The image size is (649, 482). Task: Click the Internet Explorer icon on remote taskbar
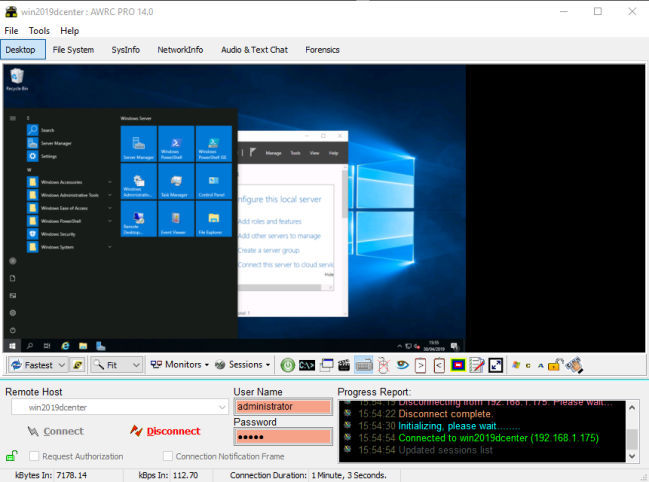click(x=65, y=345)
